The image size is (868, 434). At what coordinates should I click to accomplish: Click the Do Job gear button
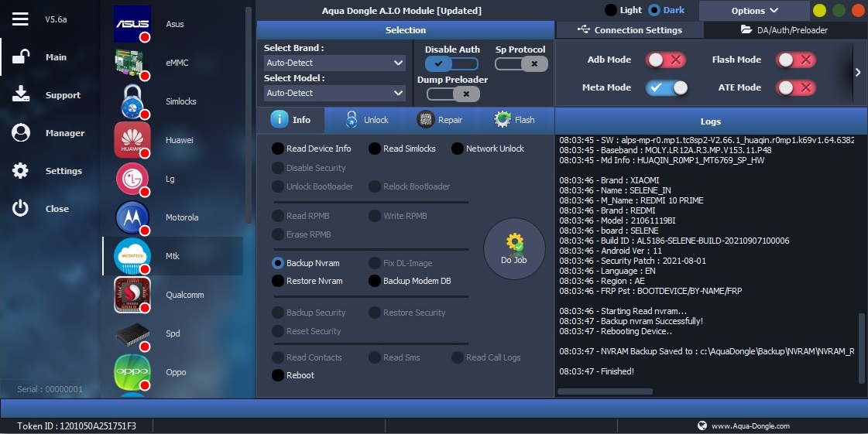pos(514,248)
